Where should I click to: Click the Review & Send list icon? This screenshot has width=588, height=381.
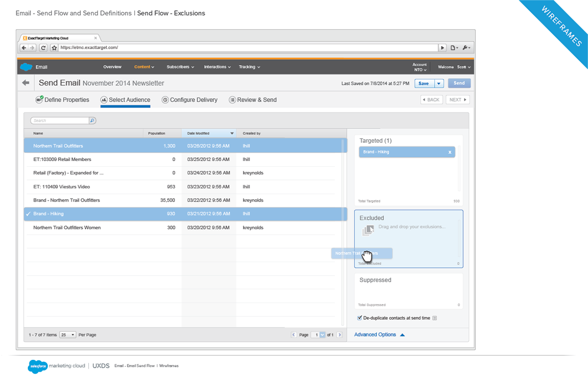pyautogui.click(x=232, y=100)
